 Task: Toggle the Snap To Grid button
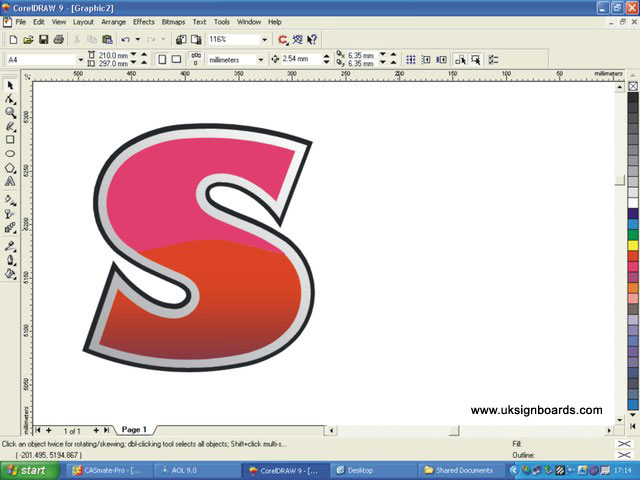tap(411, 59)
